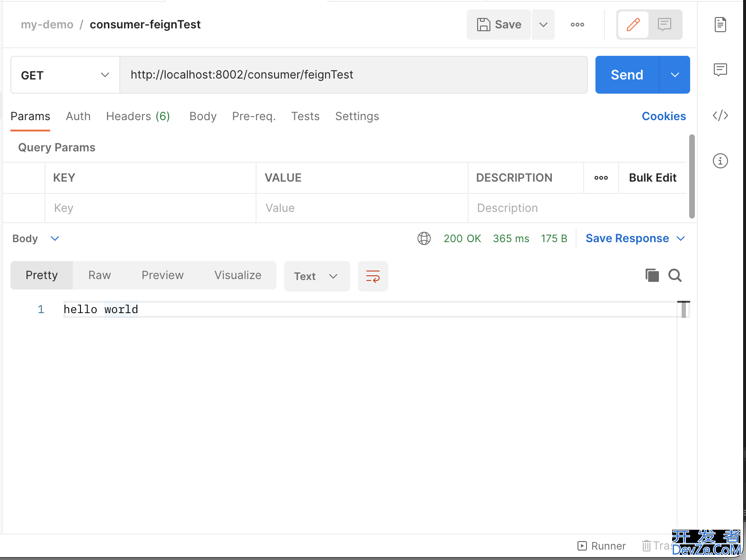The image size is (746, 560).
Task: Open the GET method dropdown
Action: [65, 75]
